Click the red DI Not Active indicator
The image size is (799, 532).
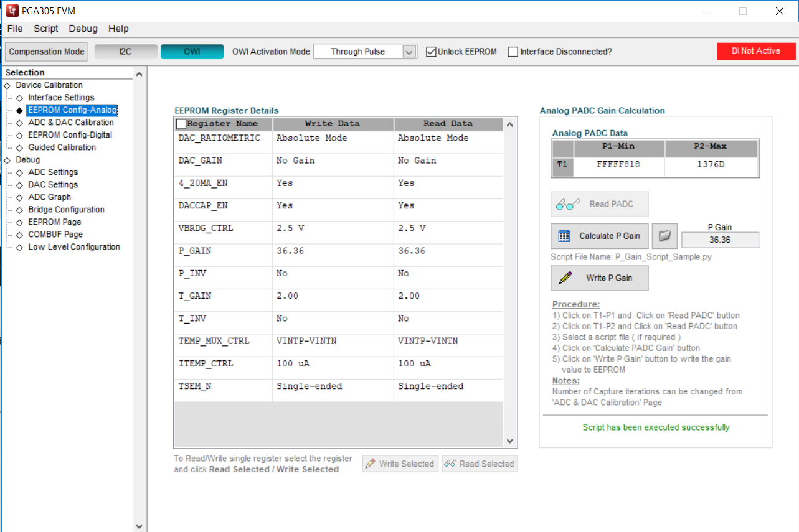coord(756,51)
